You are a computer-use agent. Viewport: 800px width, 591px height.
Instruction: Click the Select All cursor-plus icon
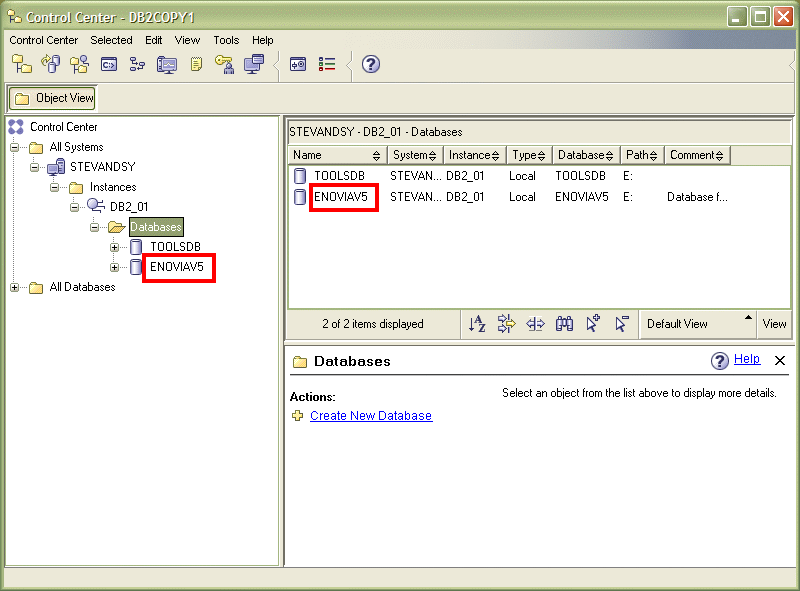[x=593, y=324]
